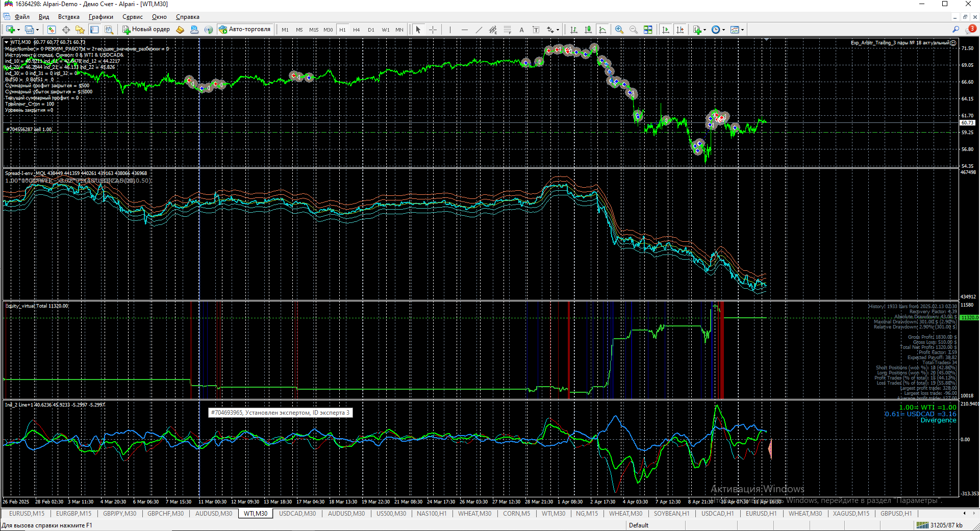Switch chart to bar chart
980x531 pixels.
coord(574,30)
